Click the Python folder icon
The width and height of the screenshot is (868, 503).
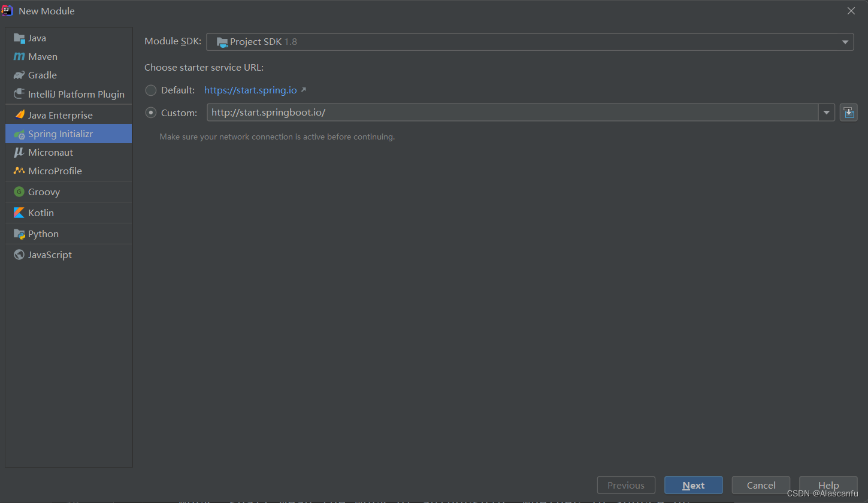pos(19,234)
